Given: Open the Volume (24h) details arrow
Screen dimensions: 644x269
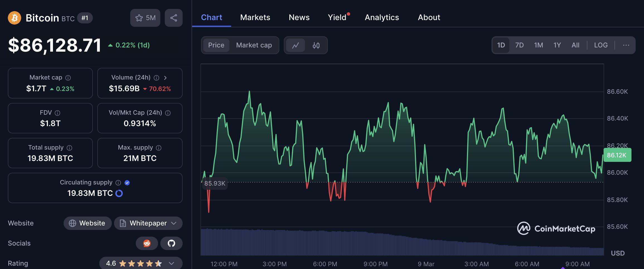Looking at the screenshot, I should 165,78.
